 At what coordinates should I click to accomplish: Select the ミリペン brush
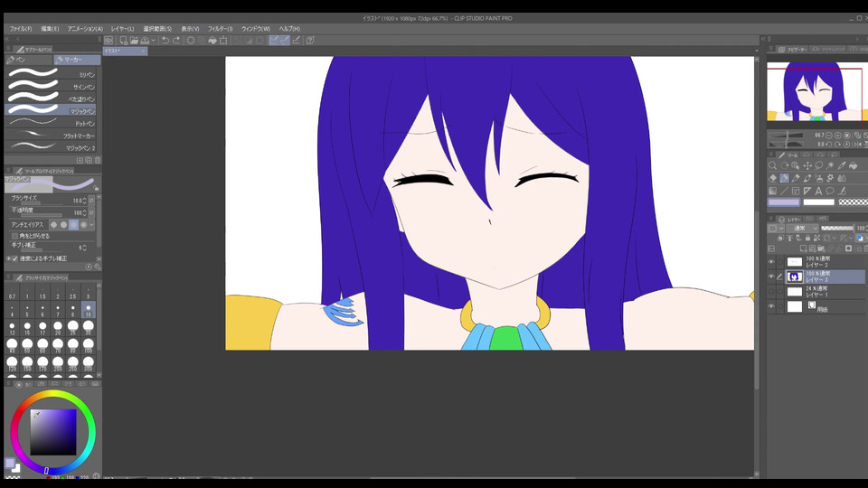(x=51, y=74)
